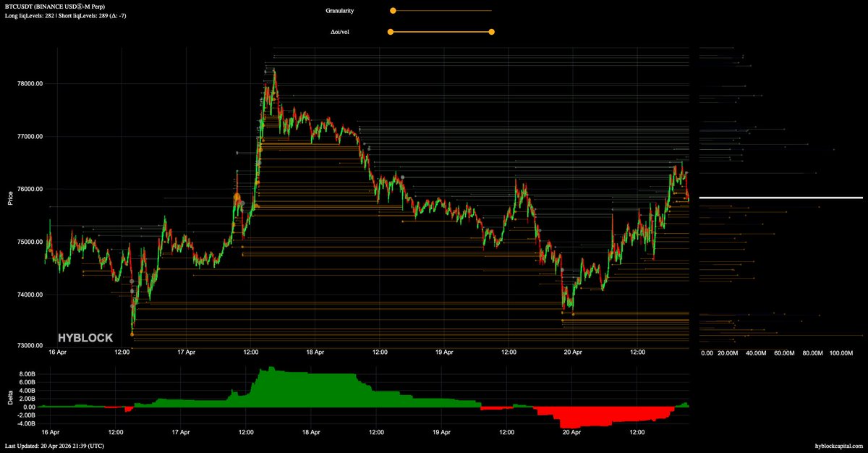Image resolution: width=868 pixels, height=453 pixels.
Task: Click the right handle of the Δoi/vol slider
Action: [491, 32]
